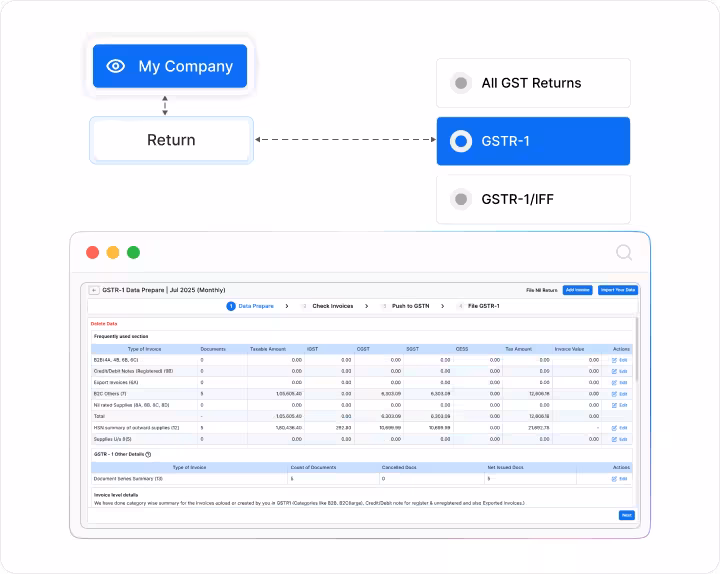
Task: Edit the Export Invoices (6A) row
Action: (x=619, y=383)
